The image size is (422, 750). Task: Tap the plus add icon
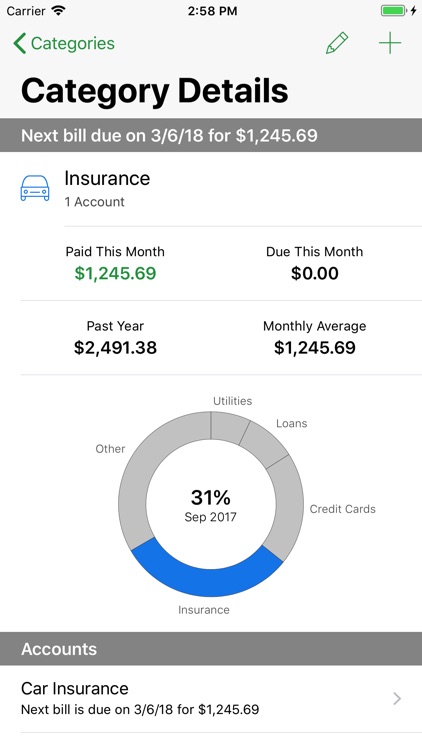(390, 43)
